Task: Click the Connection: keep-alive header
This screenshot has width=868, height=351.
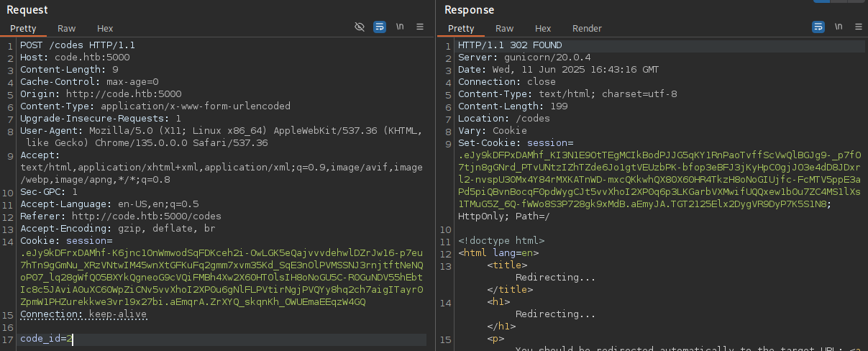Action: click(x=83, y=315)
